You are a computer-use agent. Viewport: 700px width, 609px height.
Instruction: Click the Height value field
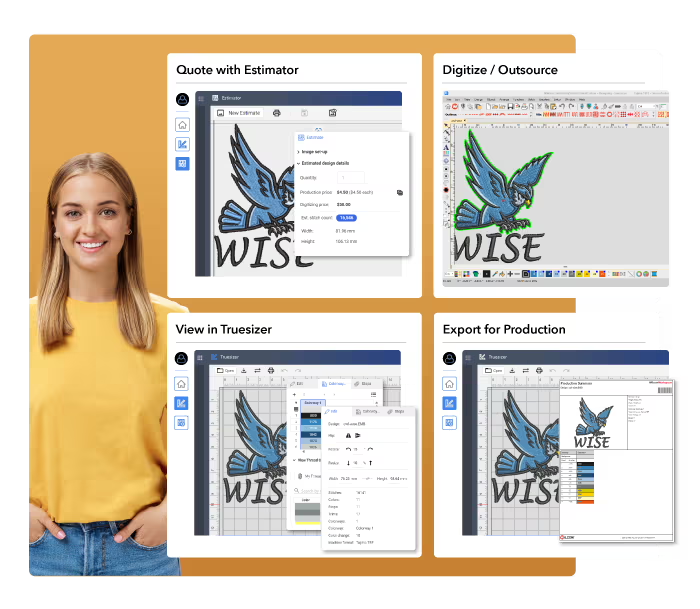point(398,479)
